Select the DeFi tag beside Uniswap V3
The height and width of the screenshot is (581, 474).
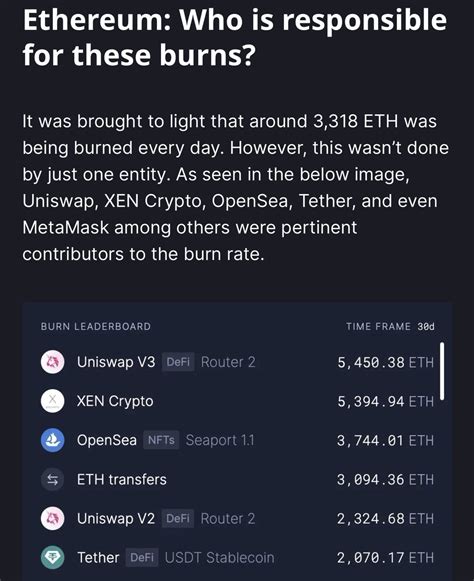(x=178, y=362)
